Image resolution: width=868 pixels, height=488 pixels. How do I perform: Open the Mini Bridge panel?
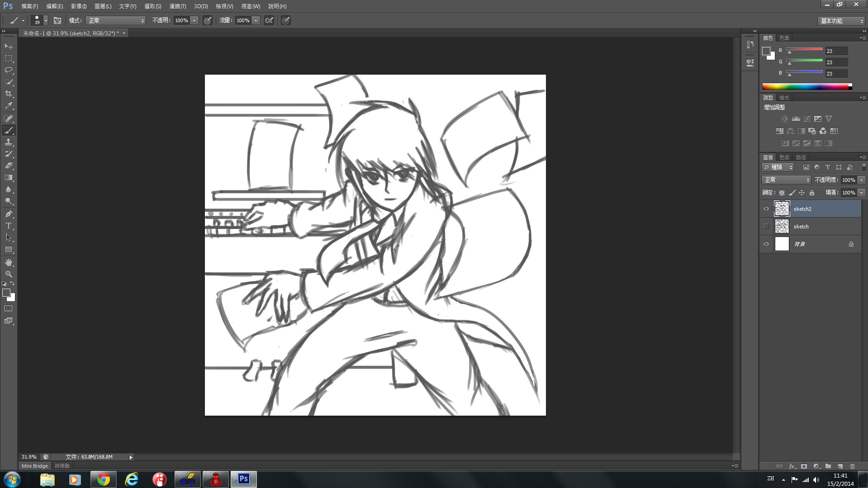tap(35, 466)
